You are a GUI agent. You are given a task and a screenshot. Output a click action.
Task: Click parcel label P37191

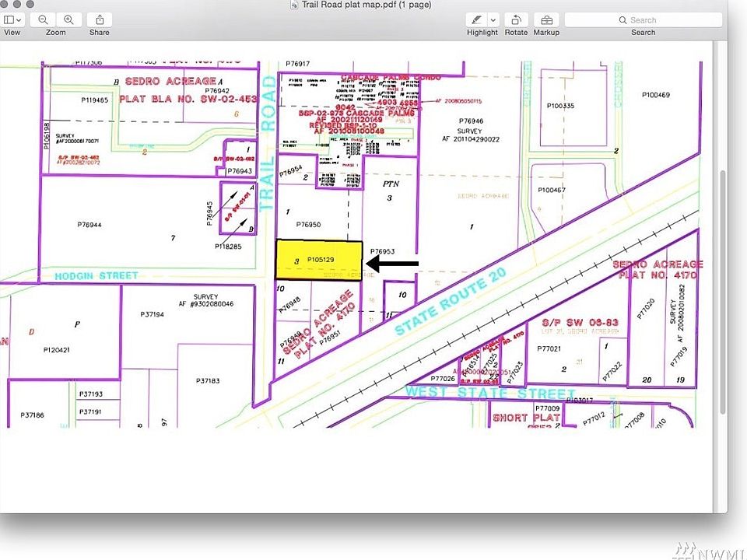tap(90, 411)
